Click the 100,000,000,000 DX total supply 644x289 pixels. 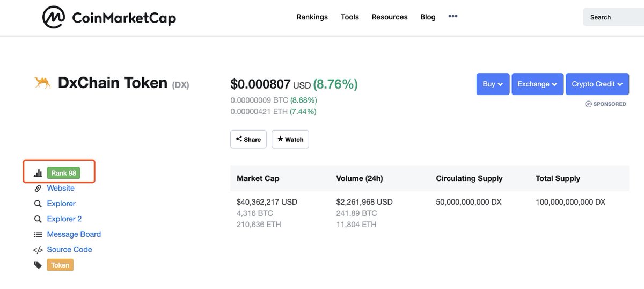pyautogui.click(x=570, y=203)
